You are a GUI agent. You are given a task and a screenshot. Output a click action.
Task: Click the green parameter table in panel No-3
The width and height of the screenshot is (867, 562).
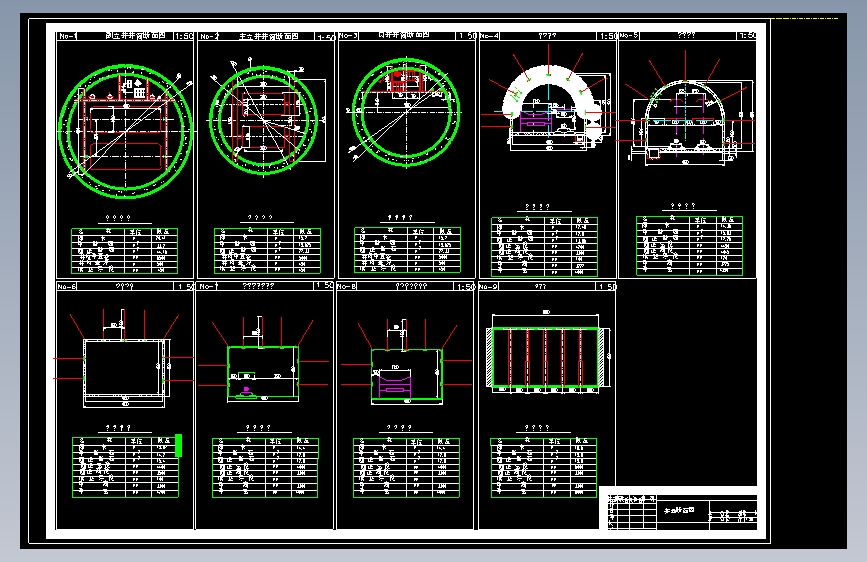(x=408, y=250)
